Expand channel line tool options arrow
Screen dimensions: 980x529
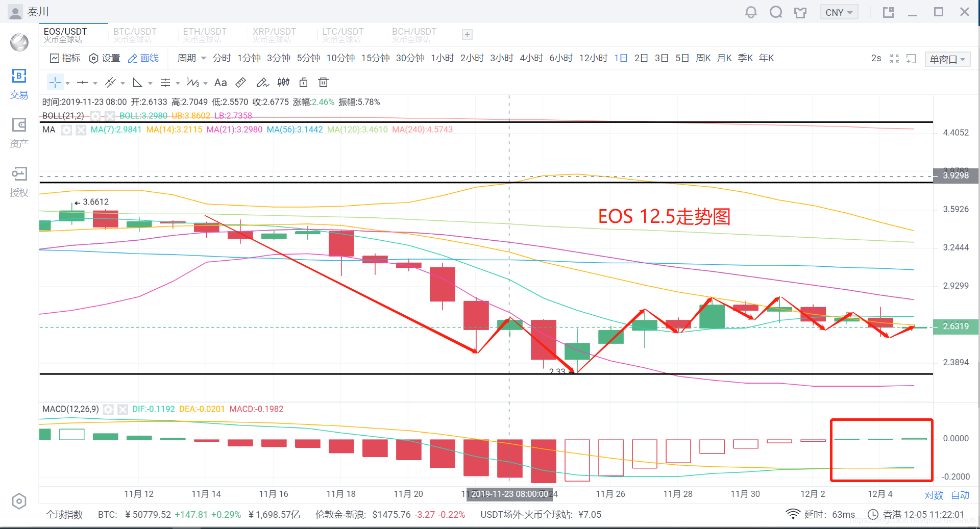(x=122, y=83)
